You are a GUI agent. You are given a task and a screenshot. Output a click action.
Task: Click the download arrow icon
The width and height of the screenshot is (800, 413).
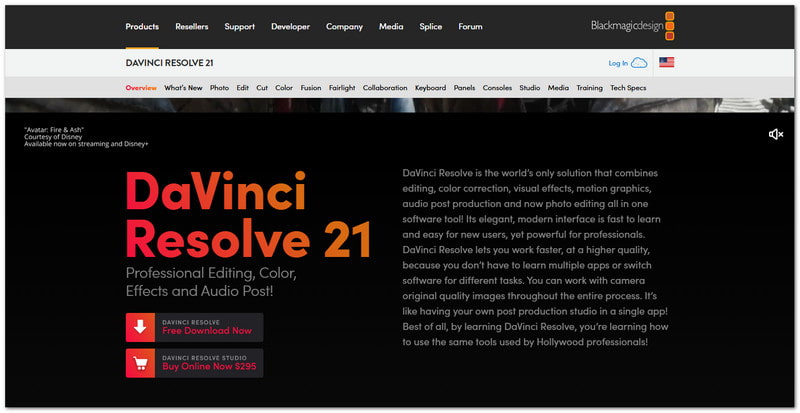(x=140, y=327)
